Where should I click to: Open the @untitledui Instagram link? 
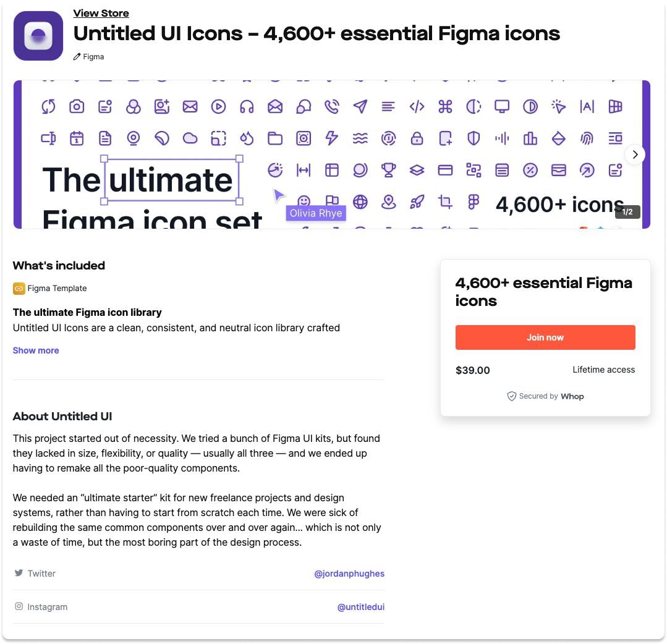tap(361, 607)
